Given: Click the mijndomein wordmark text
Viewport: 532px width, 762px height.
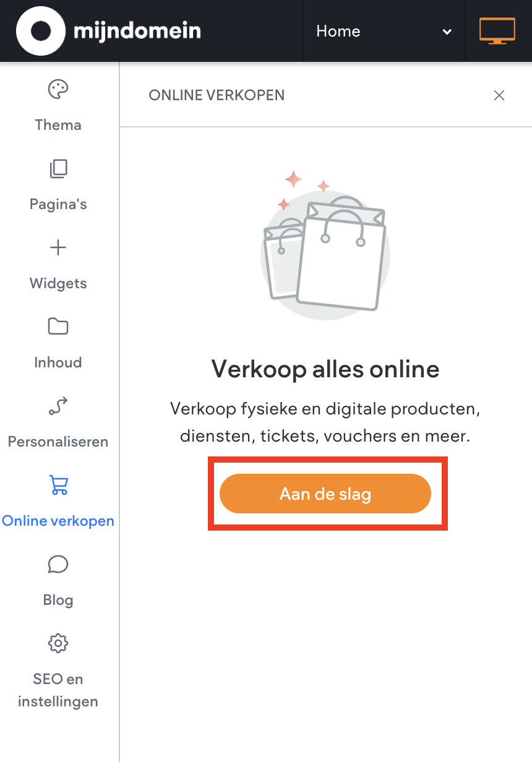Looking at the screenshot, I should point(137,31).
